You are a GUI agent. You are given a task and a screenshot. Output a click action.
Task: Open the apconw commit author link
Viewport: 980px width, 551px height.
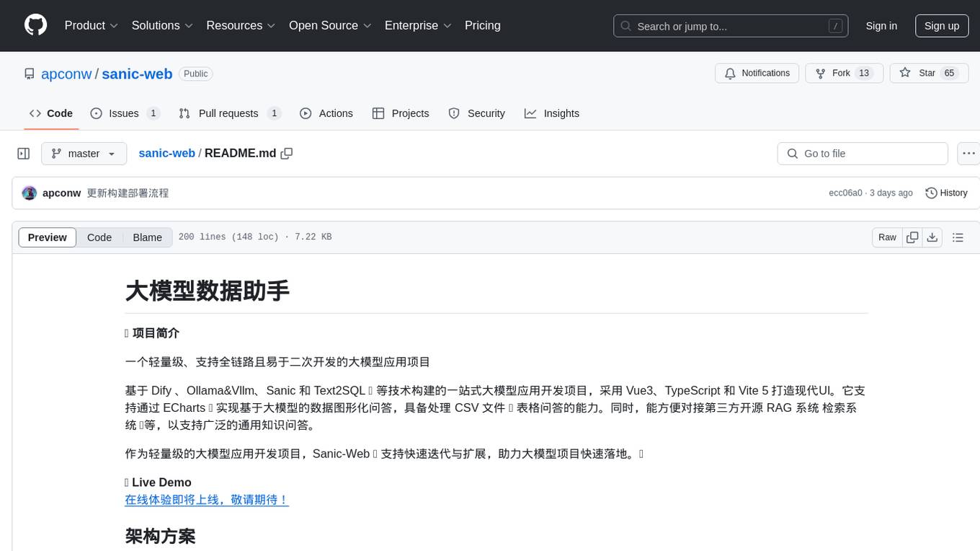(61, 193)
